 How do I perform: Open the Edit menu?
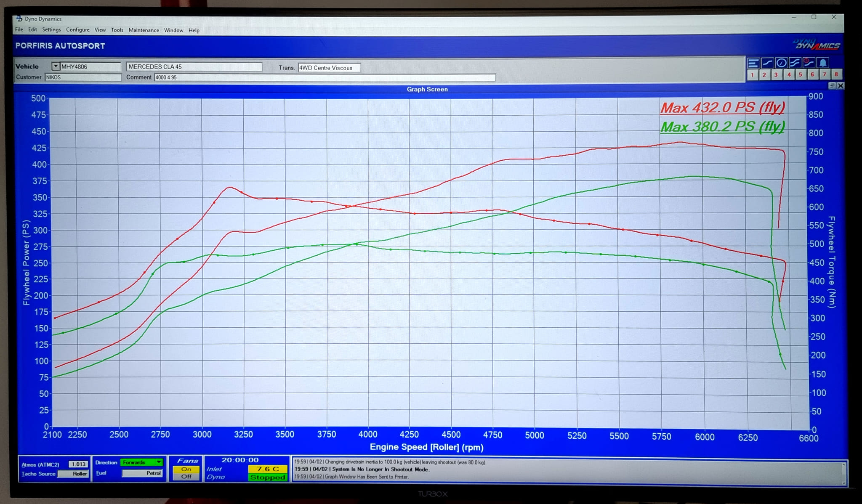click(32, 30)
